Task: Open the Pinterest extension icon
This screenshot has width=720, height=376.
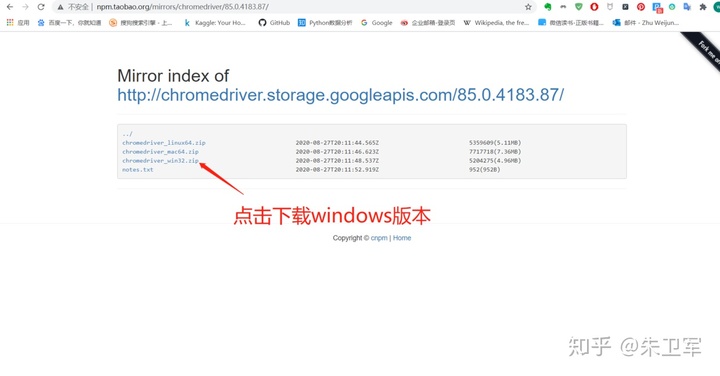Action: click(641, 7)
